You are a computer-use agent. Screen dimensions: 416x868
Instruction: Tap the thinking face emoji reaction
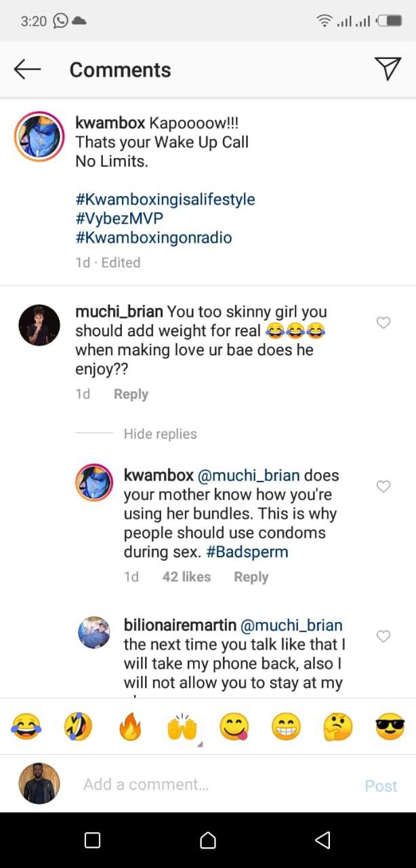(x=337, y=726)
